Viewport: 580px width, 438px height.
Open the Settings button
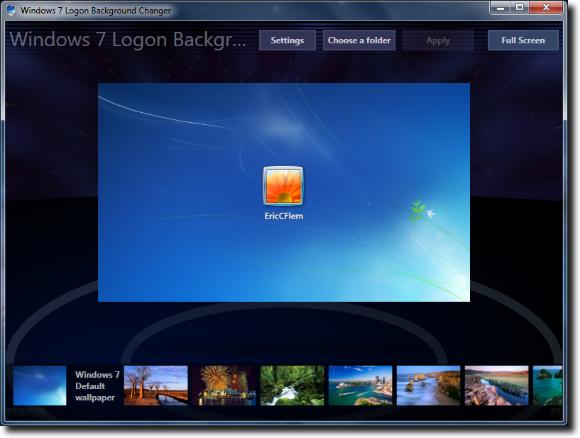pos(287,40)
